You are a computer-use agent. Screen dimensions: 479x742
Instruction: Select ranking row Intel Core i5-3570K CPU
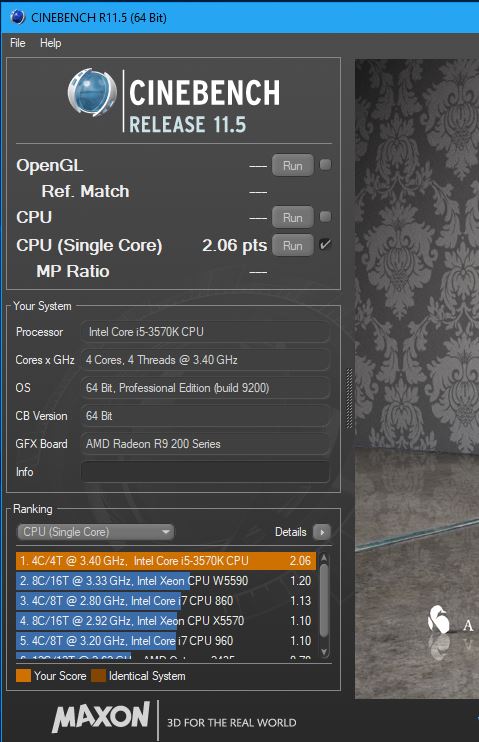click(x=166, y=561)
